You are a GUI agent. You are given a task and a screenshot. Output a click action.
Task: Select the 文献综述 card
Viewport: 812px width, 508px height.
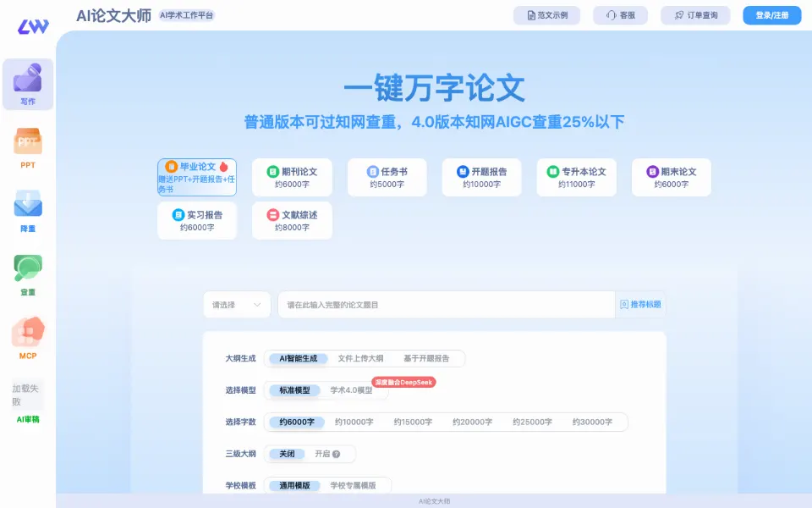(292, 220)
